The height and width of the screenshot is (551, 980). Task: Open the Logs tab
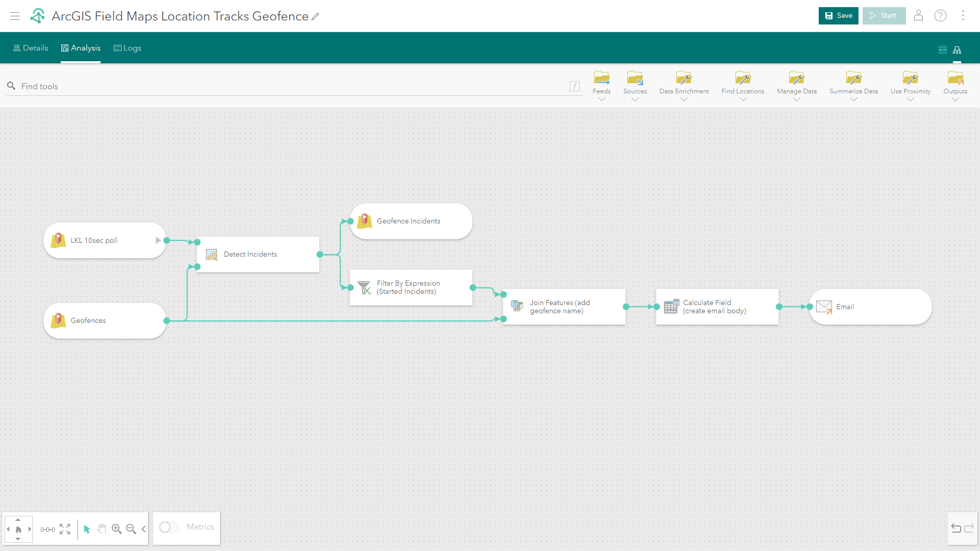click(127, 48)
